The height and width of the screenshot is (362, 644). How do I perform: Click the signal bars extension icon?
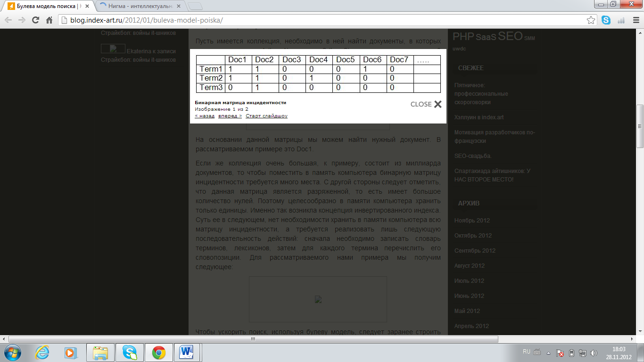(x=620, y=20)
